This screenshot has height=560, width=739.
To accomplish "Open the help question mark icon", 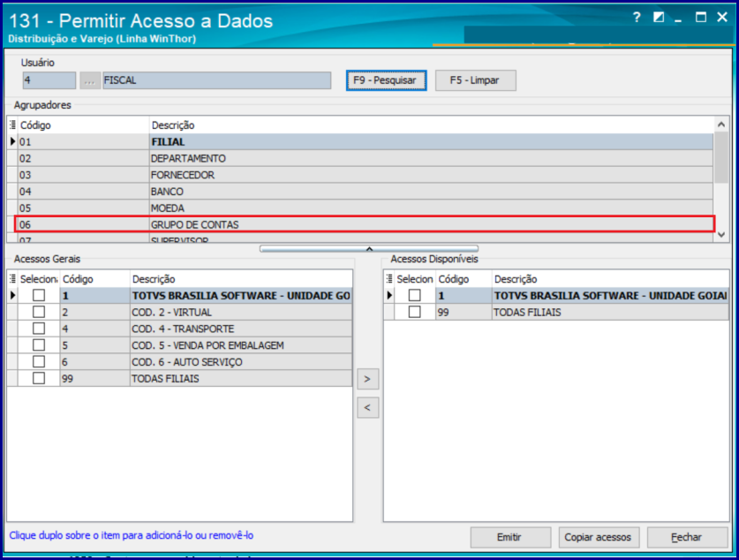I will [x=637, y=18].
